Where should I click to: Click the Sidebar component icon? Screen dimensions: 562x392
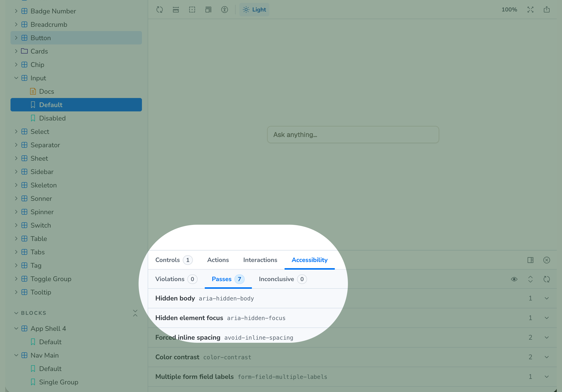coord(24,172)
